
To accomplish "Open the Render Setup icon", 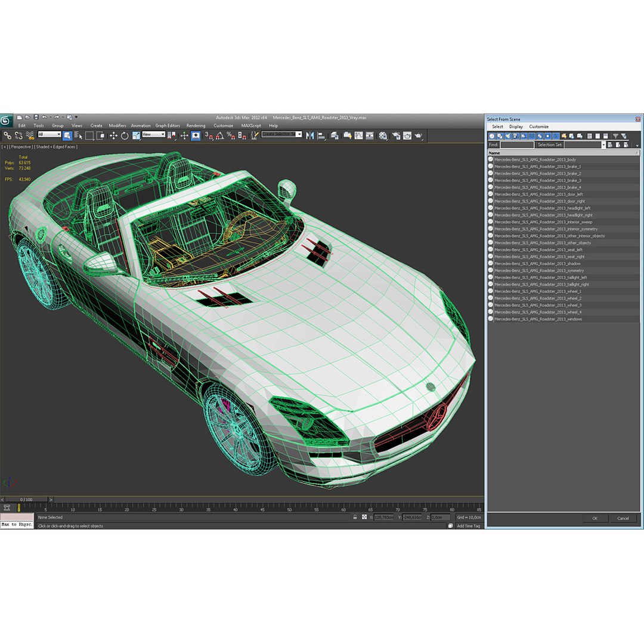I will (x=396, y=135).
